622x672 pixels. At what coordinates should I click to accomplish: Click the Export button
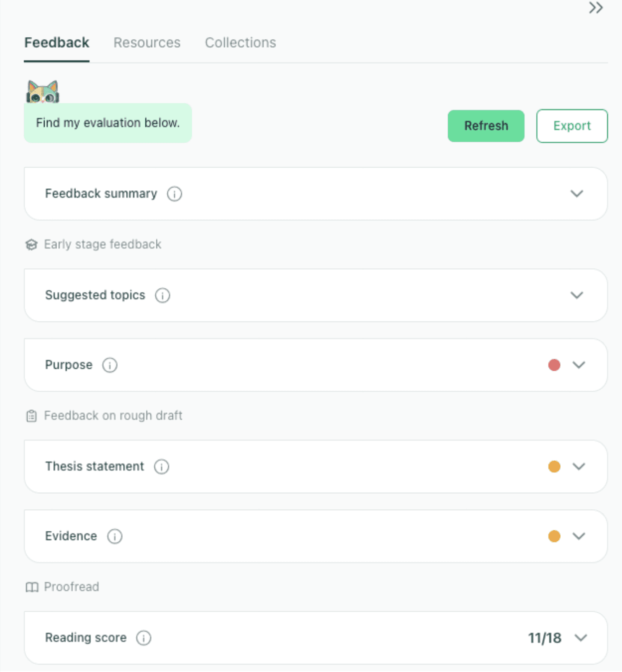[572, 126]
